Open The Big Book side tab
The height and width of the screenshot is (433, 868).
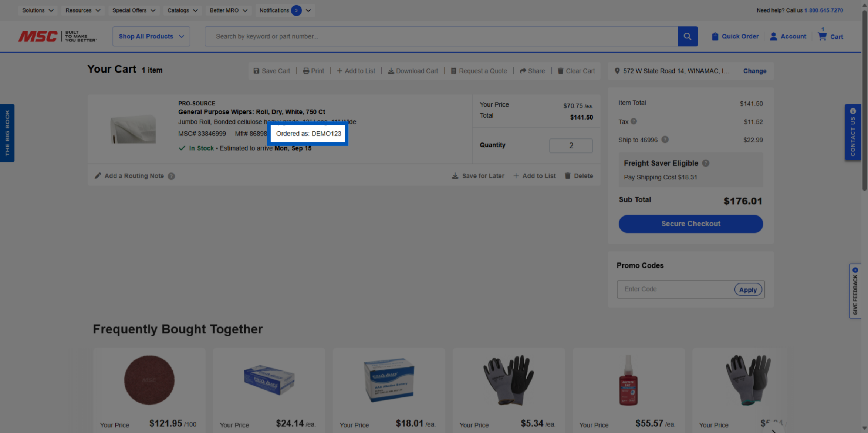[x=7, y=133]
